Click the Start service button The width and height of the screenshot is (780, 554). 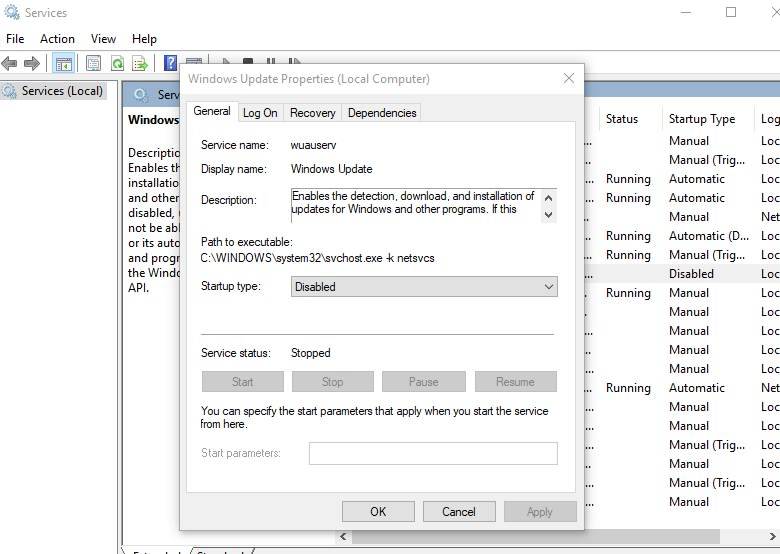click(243, 382)
